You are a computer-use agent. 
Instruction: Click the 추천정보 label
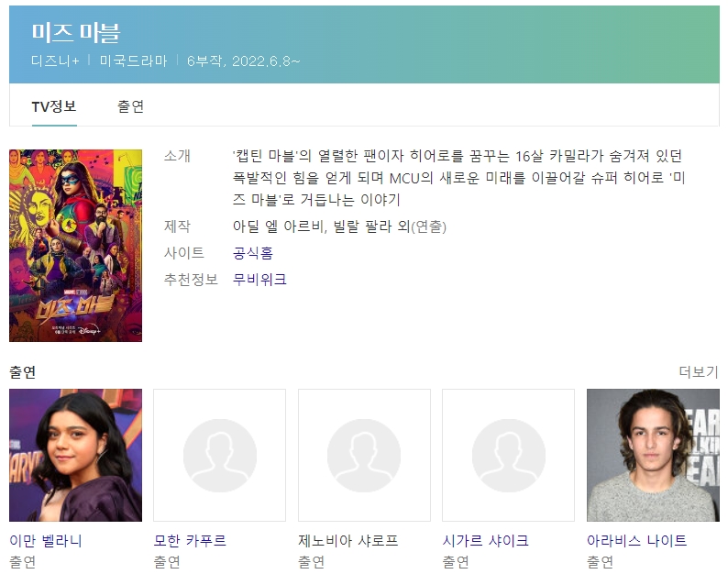(x=191, y=280)
